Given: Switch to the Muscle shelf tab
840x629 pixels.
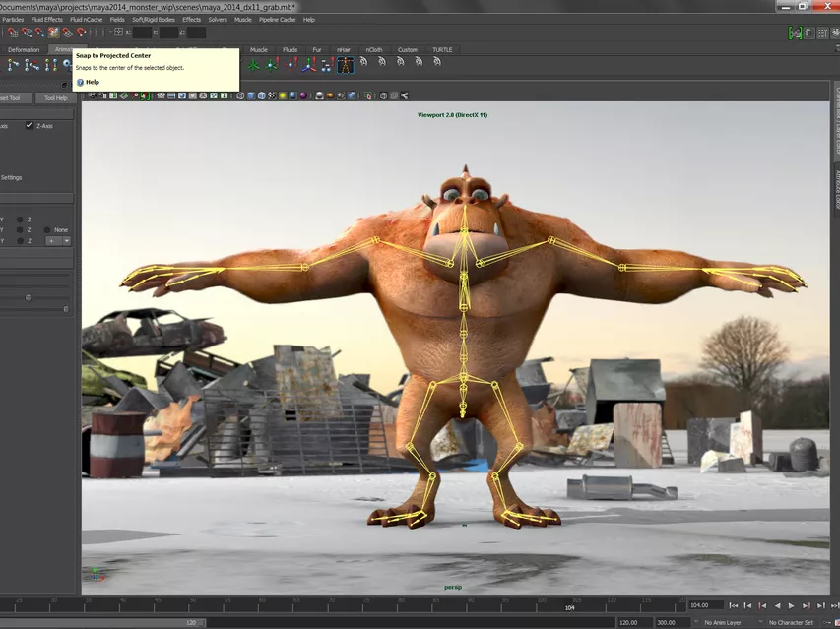Looking at the screenshot, I should tap(259, 50).
